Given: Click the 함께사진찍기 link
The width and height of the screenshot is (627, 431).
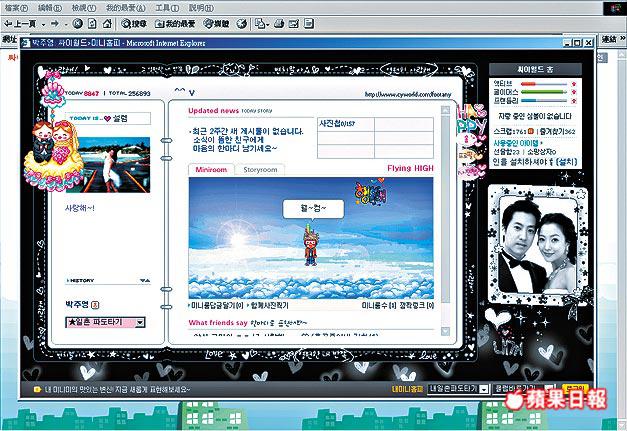Looking at the screenshot, I should pyautogui.click(x=268, y=305).
